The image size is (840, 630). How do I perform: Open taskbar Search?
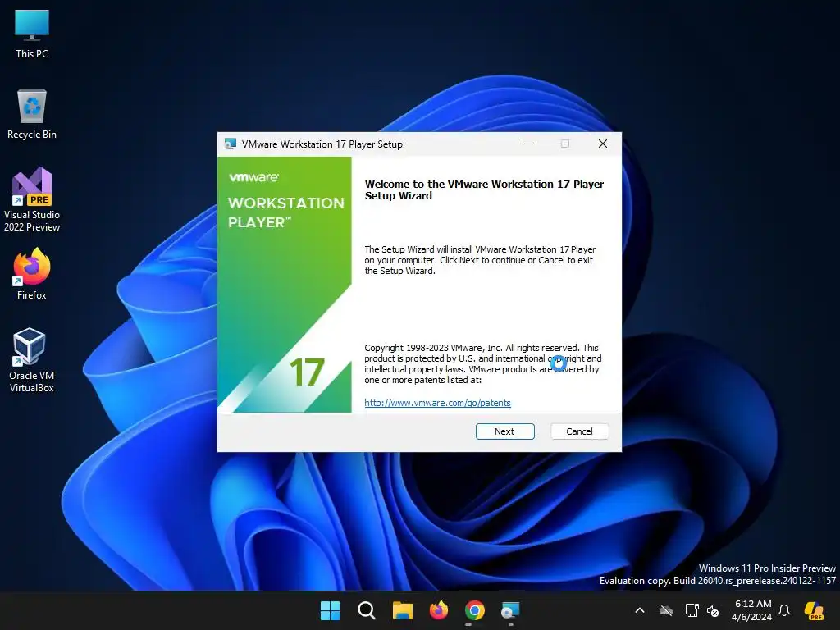(367, 610)
